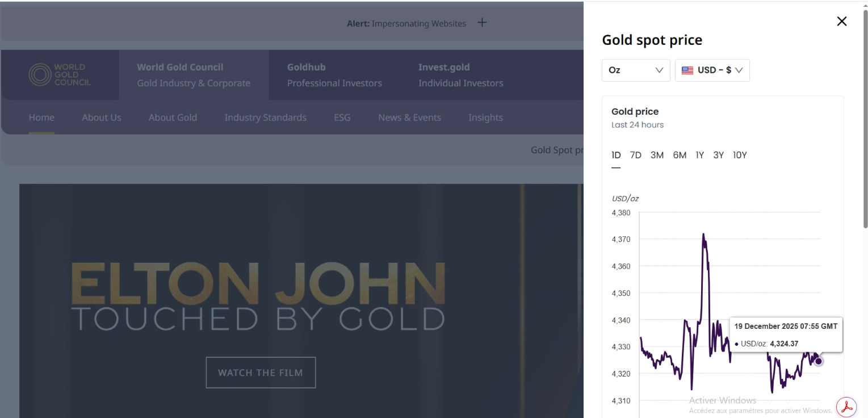The width and height of the screenshot is (868, 418).
Task: Open the Industry Standards menu item
Action: (265, 118)
